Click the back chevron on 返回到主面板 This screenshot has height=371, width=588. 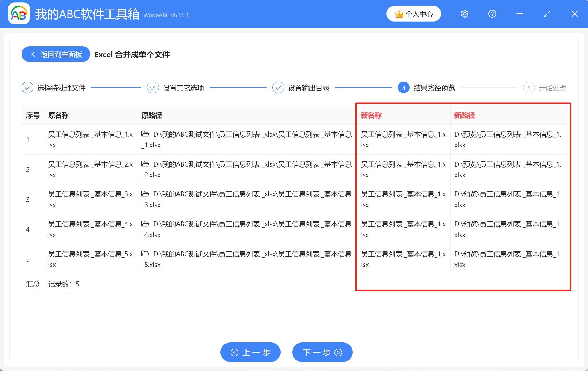tap(33, 54)
